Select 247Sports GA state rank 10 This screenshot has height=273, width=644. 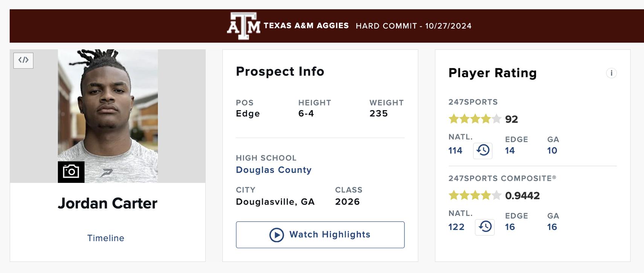pos(552,151)
